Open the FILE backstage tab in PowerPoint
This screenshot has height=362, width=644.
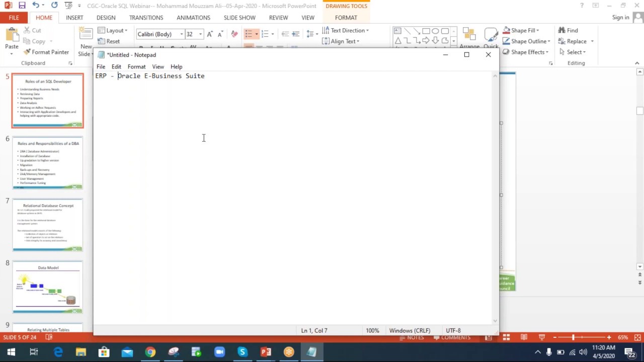[x=14, y=18]
